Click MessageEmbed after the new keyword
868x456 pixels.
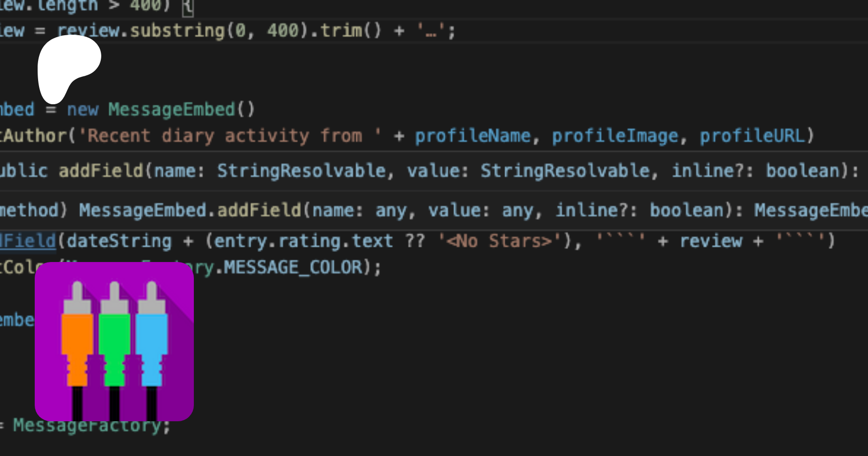pyautogui.click(x=171, y=110)
